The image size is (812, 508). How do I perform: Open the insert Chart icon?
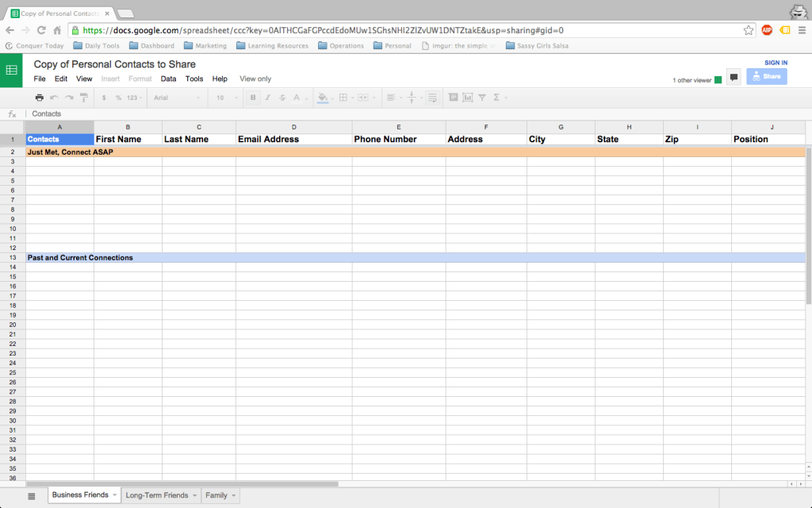tap(466, 97)
